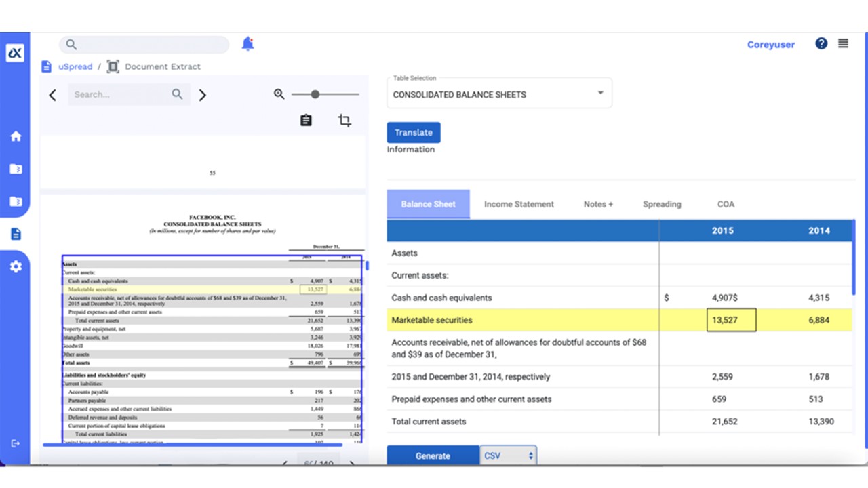Click the document search input field
The width and height of the screenshot is (868, 488).
121,94
